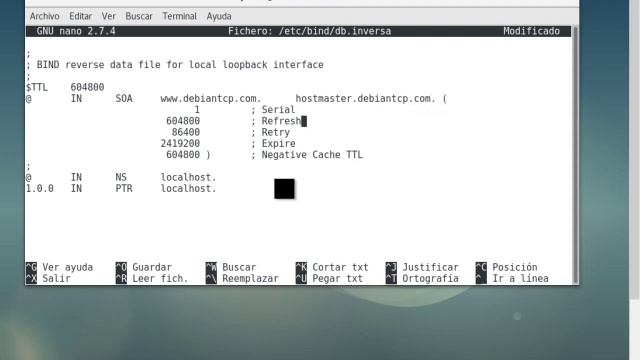The width and height of the screenshot is (640, 360).
Task: Click the '; Serial' comment
Action: tap(273, 110)
